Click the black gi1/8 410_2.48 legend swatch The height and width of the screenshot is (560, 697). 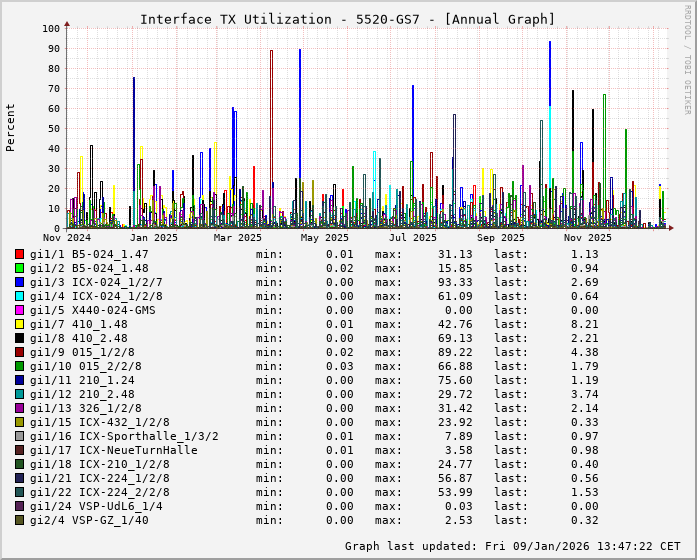click(x=19, y=338)
